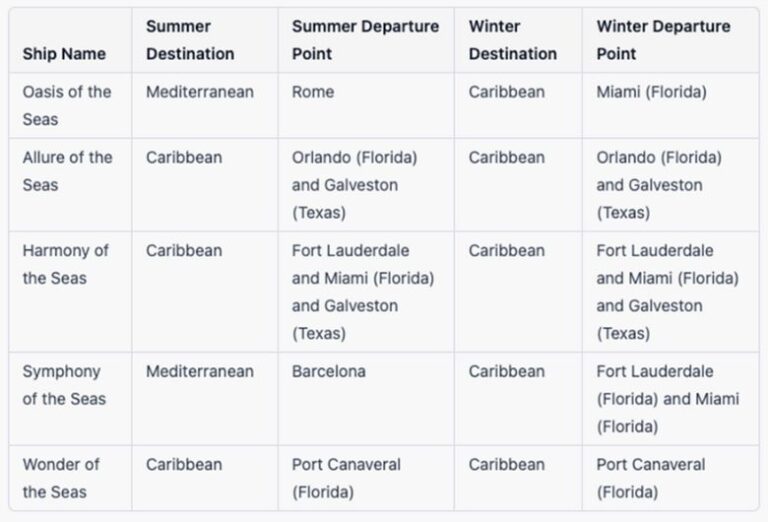Viewport: 768px width, 522px height.
Task: Click the Miami (Florida) cell for Oasis
Action: pyautogui.click(x=651, y=92)
